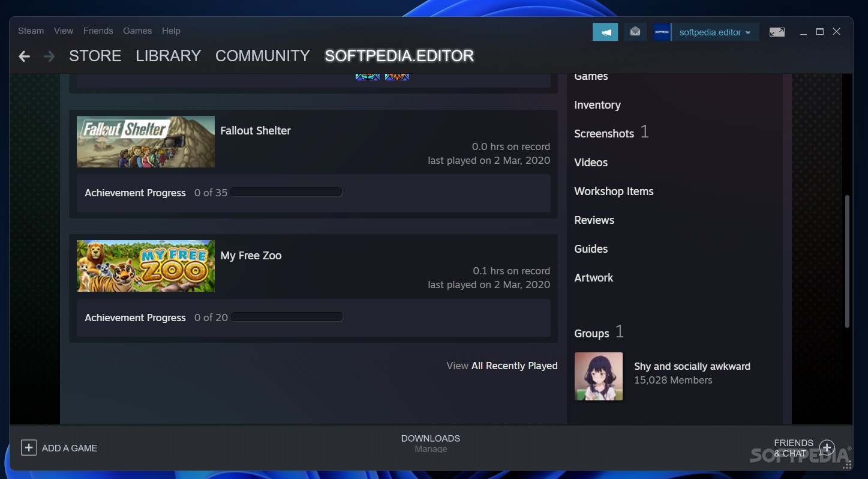The image size is (868, 479).
Task: Open DOWNLOADS Manage at the bottom
Action: click(431, 444)
